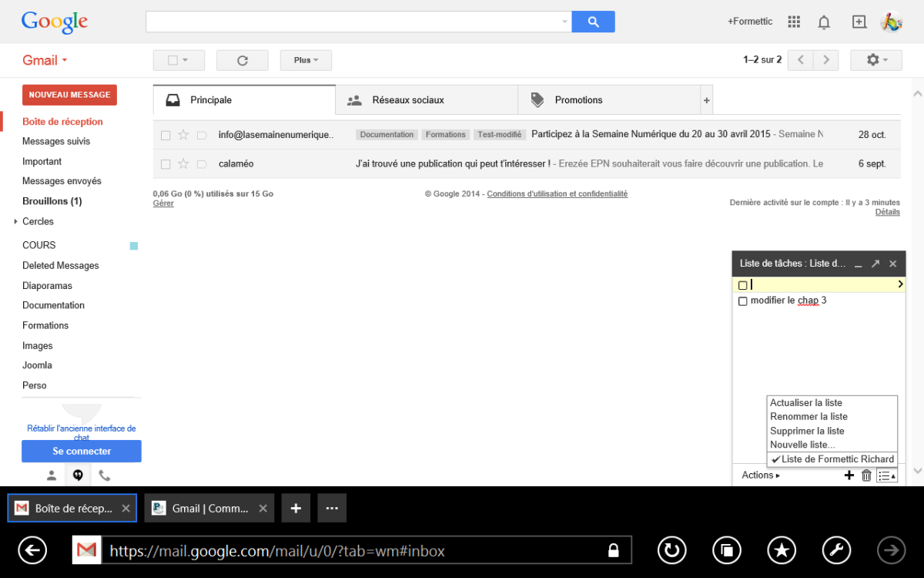Toggle the switch list menu button
Image resolution: width=924 pixels, height=578 pixels.
click(x=887, y=476)
